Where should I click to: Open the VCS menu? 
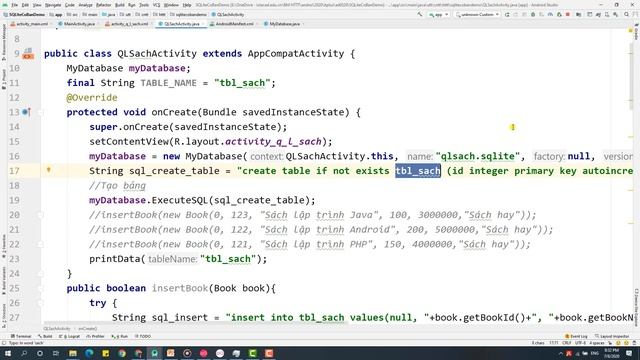click(156, 5)
